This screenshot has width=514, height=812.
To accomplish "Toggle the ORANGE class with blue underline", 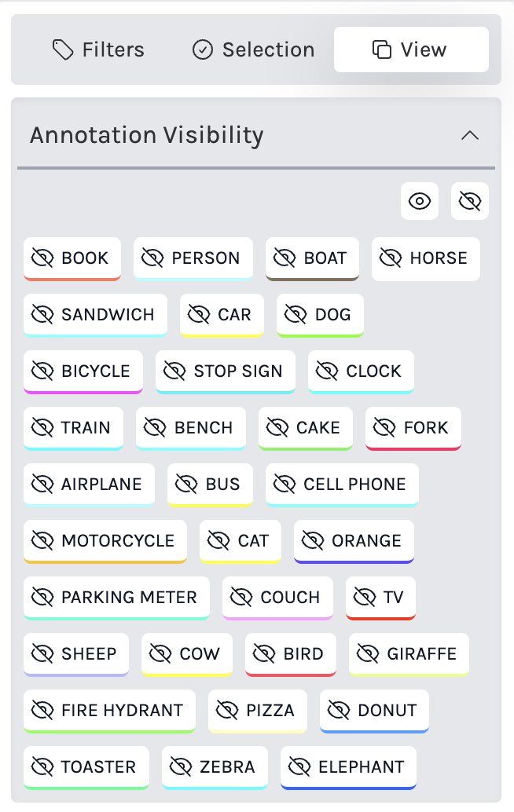I will pyautogui.click(x=354, y=541).
